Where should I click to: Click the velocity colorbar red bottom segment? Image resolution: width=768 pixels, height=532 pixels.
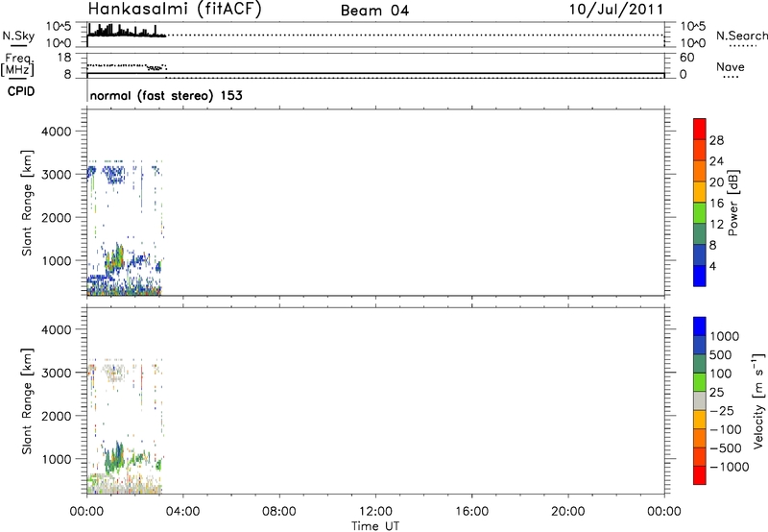pyautogui.click(x=700, y=475)
